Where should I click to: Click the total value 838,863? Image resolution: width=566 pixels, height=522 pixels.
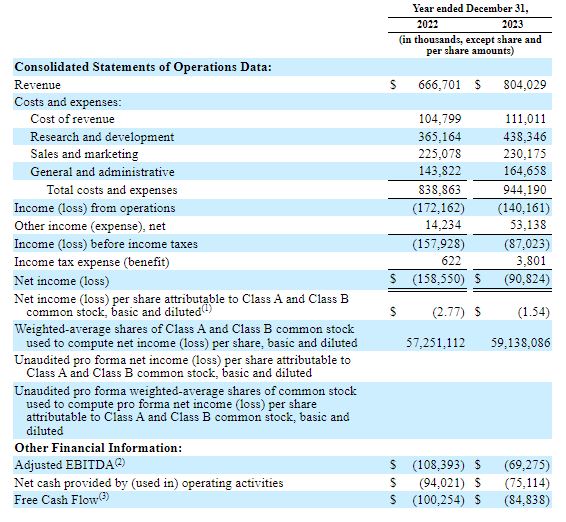(x=440, y=190)
